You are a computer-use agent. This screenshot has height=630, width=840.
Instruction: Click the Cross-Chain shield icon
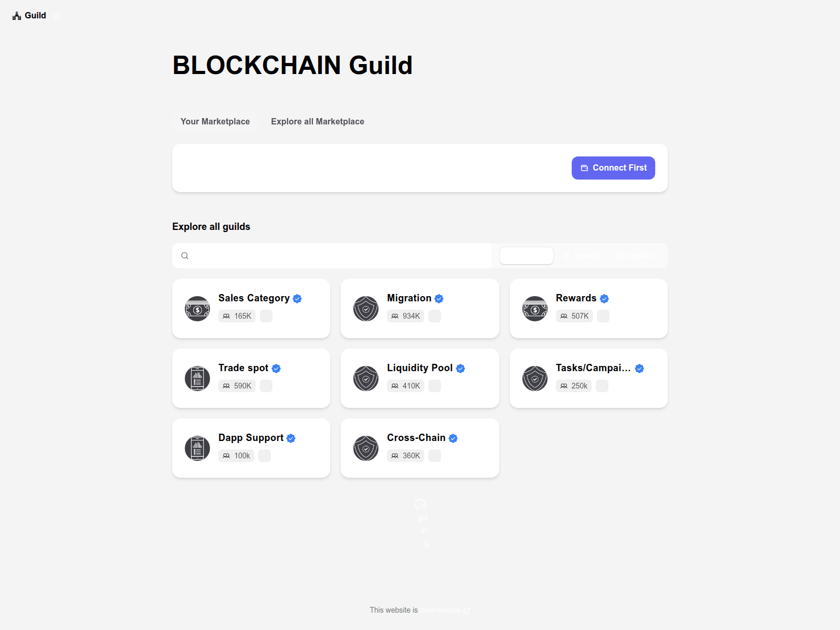366,448
